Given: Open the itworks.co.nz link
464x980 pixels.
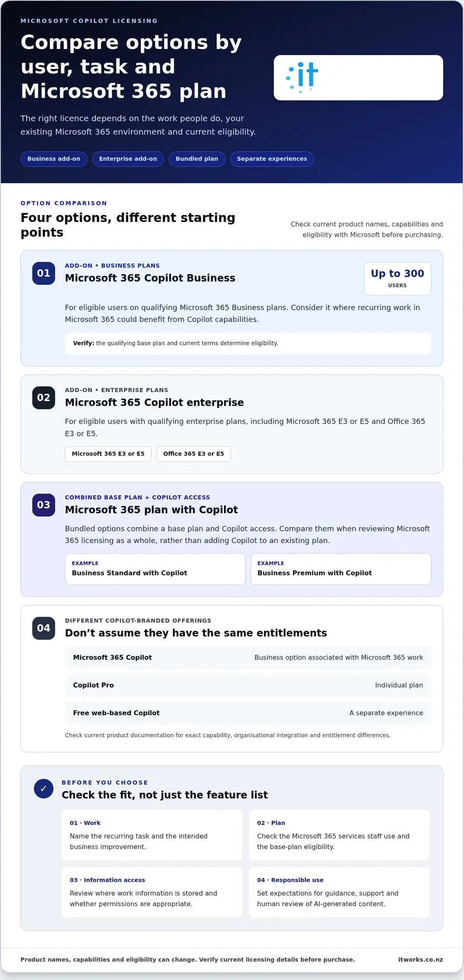Looking at the screenshot, I should click(420, 960).
